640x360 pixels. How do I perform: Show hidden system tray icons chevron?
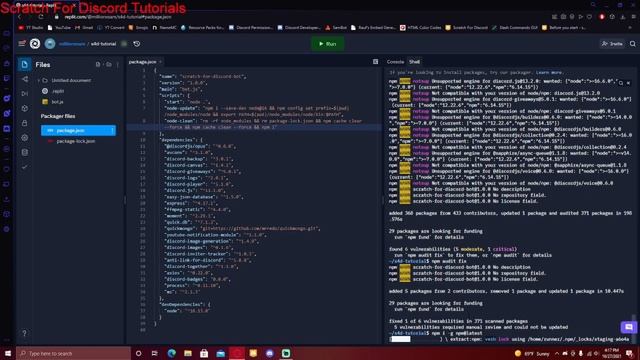click(x=557, y=353)
